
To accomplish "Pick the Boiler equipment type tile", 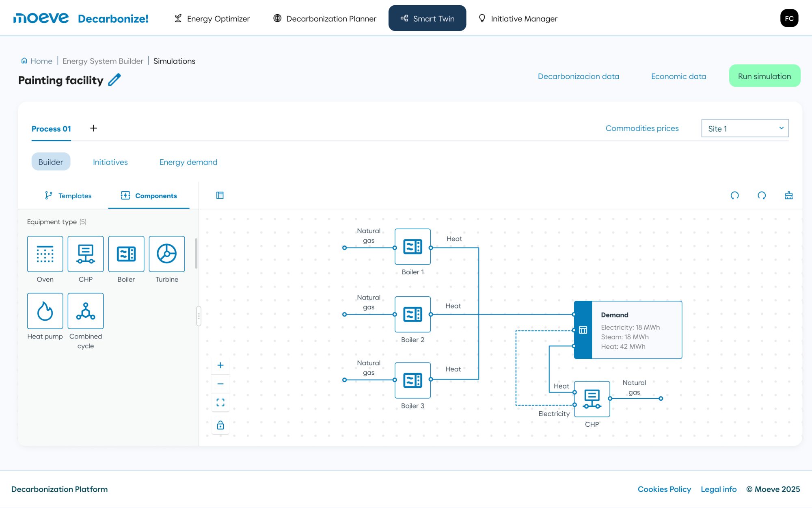I will (x=126, y=254).
